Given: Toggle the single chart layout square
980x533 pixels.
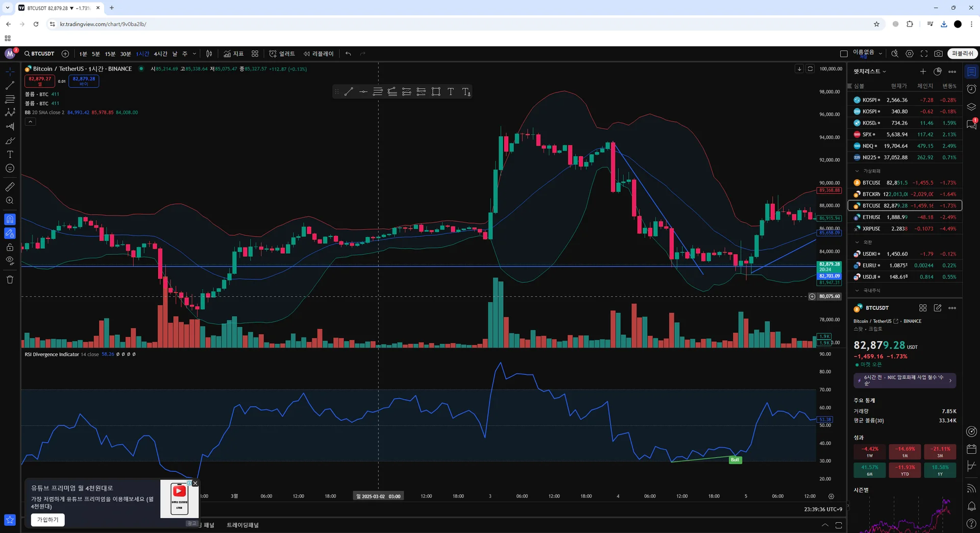Looking at the screenshot, I should pyautogui.click(x=844, y=54).
